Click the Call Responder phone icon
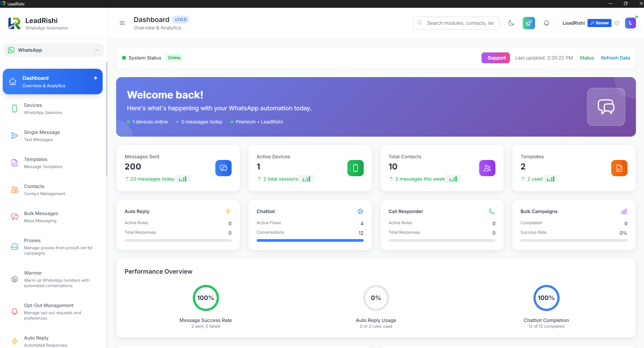 pos(492,211)
